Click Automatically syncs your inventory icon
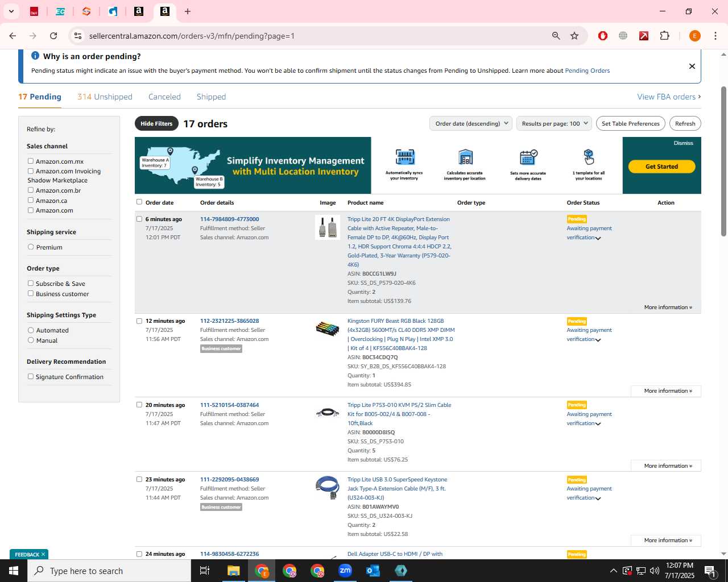The image size is (728, 582). point(404,157)
